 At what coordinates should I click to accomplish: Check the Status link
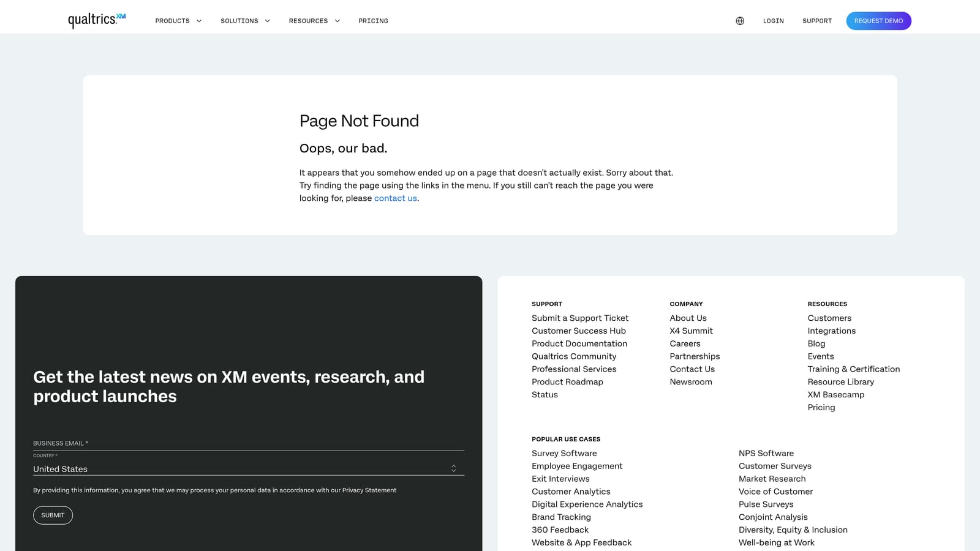[x=545, y=395]
